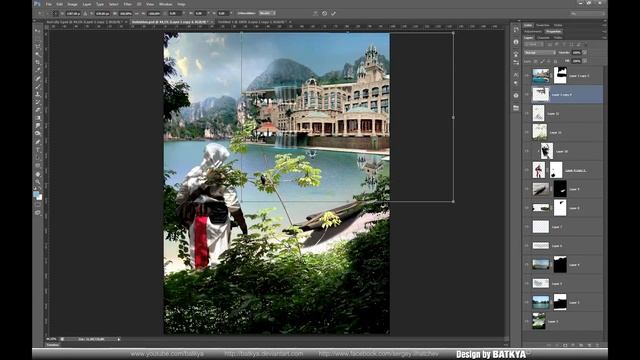Toggle visibility of Layer 6
The width and height of the screenshot is (640, 360).
tap(527, 246)
